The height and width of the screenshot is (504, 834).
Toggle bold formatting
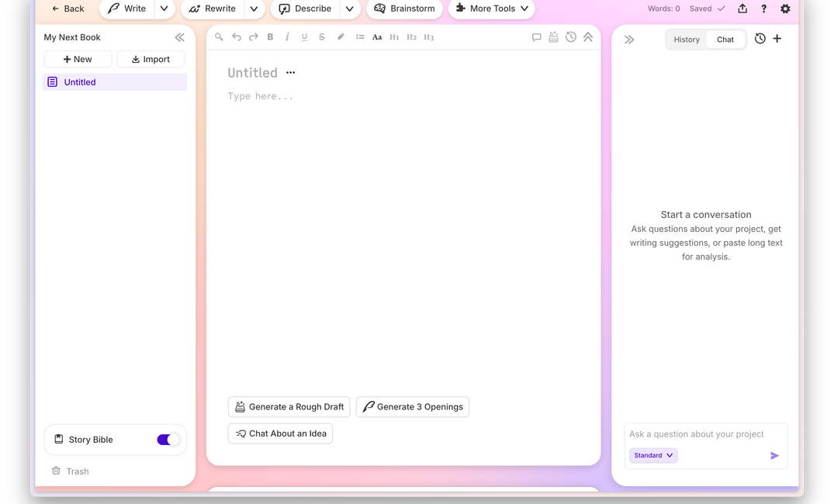[270, 36]
